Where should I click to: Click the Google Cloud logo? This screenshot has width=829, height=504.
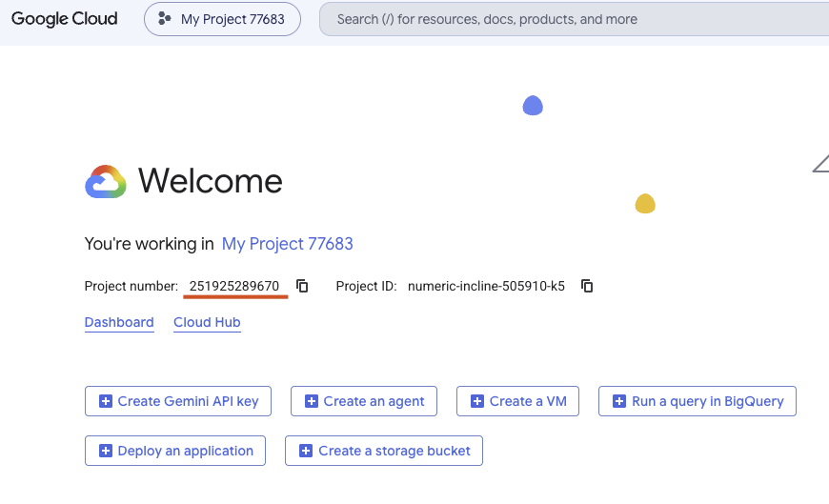click(65, 19)
